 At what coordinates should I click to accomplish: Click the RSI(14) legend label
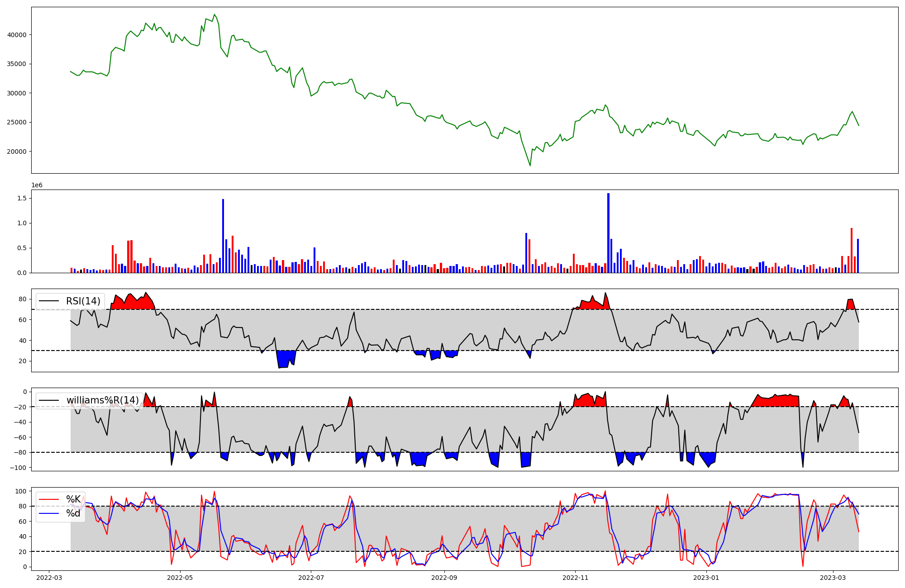pos(83,301)
